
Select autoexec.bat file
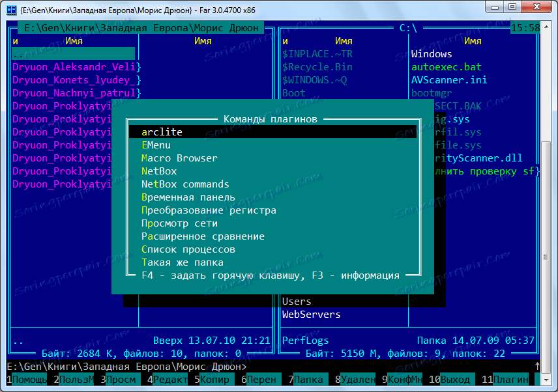pos(447,67)
